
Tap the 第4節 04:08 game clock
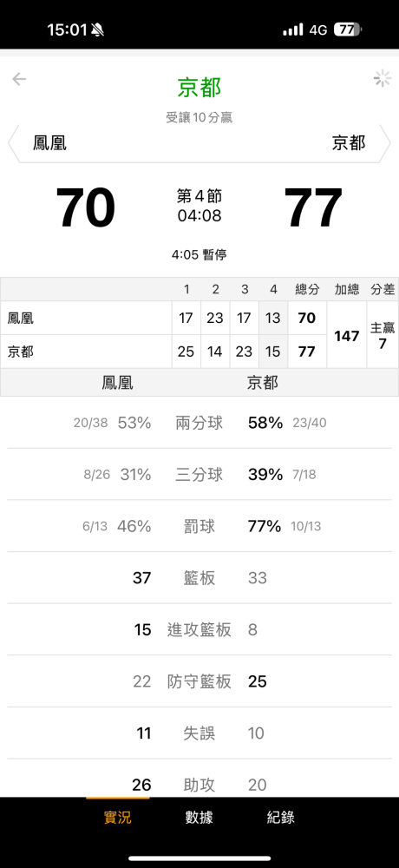[x=199, y=206]
